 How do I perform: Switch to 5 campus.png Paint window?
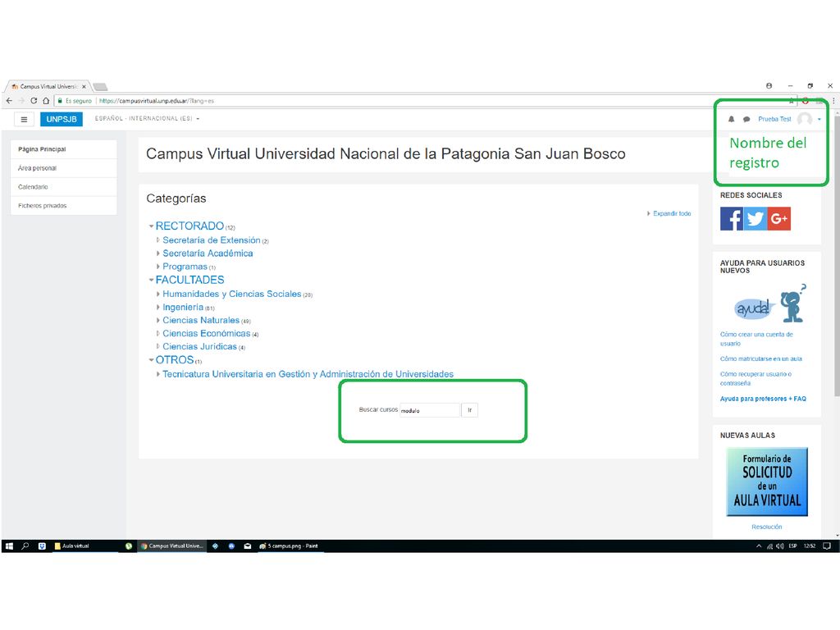(x=290, y=546)
